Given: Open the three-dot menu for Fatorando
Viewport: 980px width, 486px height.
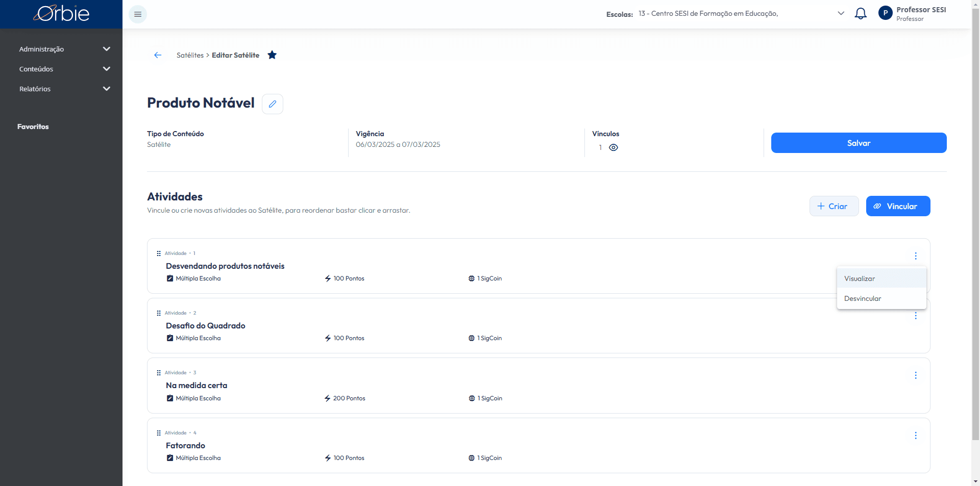Looking at the screenshot, I should 916,436.
